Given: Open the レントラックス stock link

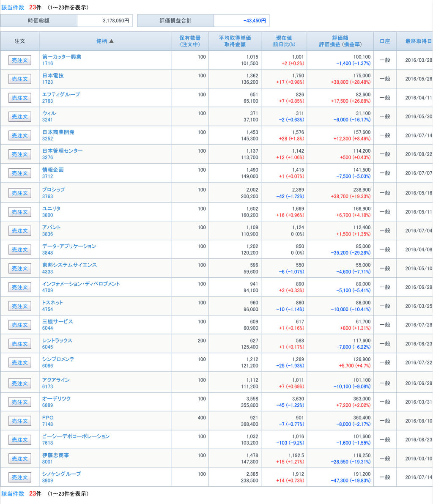Looking at the screenshot, I should point(57,340).
